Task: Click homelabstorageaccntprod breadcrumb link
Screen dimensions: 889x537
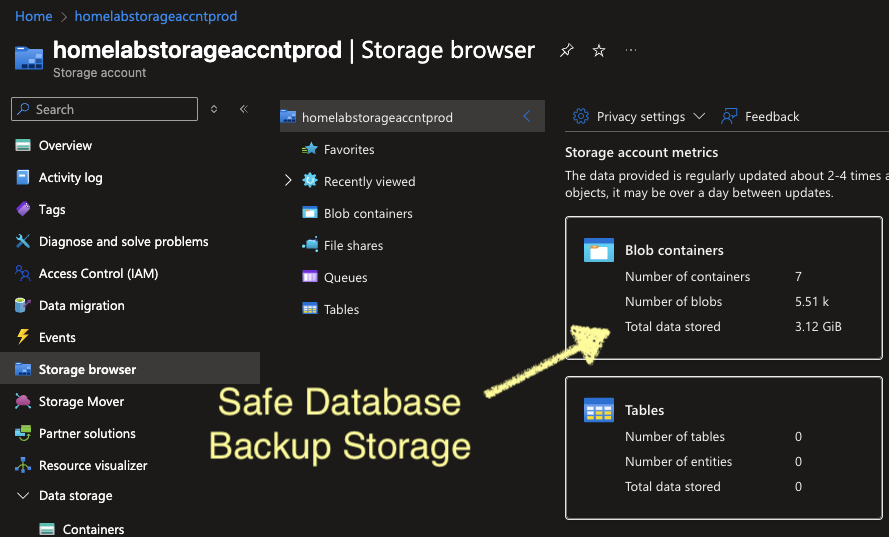Action: 156,16
